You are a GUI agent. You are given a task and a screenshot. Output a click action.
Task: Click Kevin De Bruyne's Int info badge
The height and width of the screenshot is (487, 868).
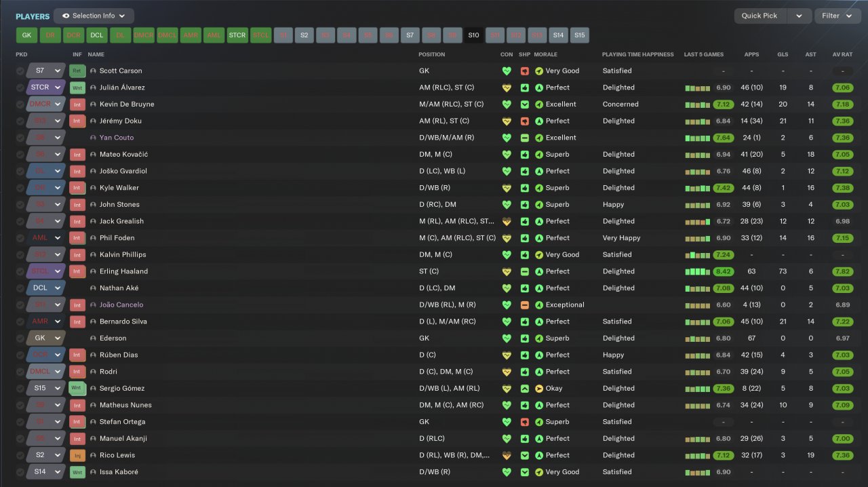pyautogui.click(x=77, y=104)
